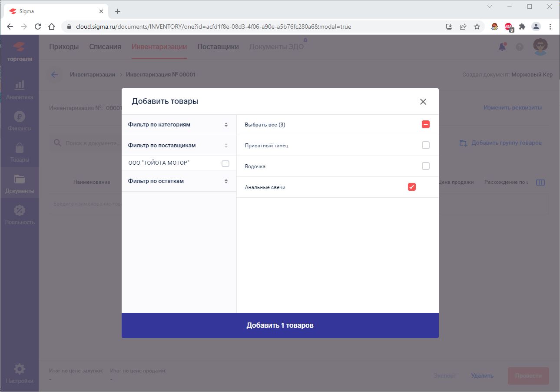Expand Фильтр по категориям
This screenshot has width=560, height=392.
coord(178,125)
